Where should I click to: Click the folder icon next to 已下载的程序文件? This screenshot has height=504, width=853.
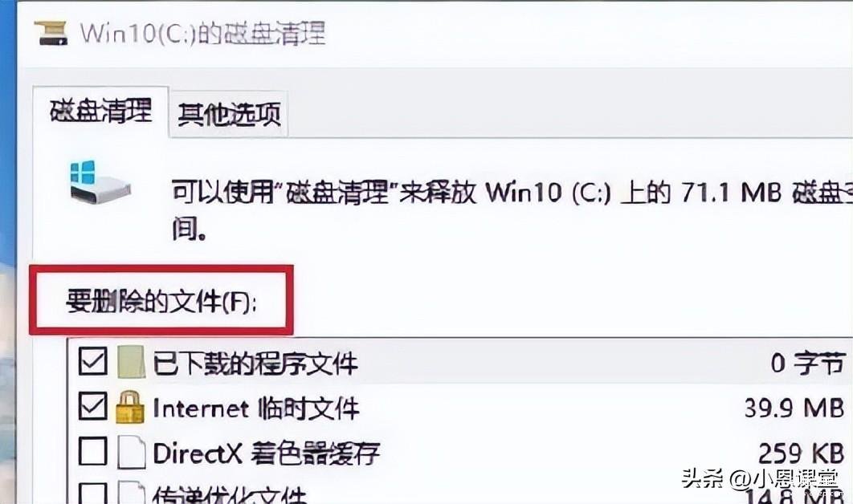tap(131, 362)
